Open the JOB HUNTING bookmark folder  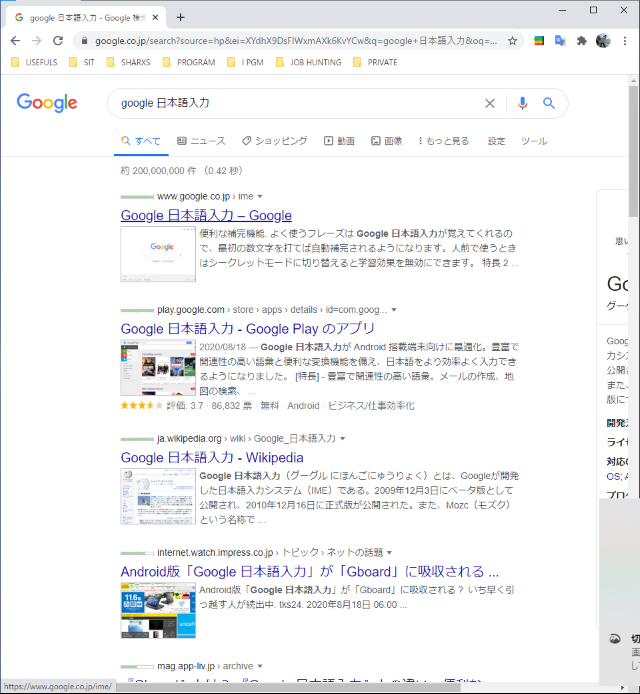[308, 62]
